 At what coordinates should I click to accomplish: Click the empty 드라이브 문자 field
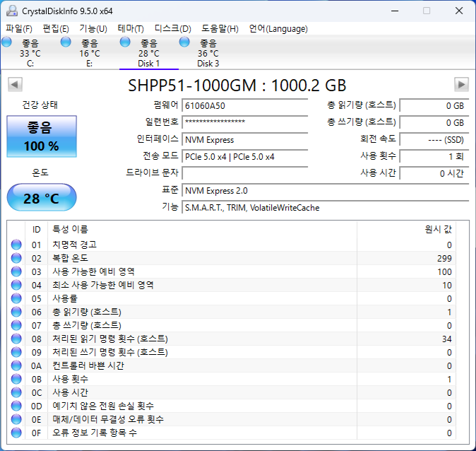244,173
